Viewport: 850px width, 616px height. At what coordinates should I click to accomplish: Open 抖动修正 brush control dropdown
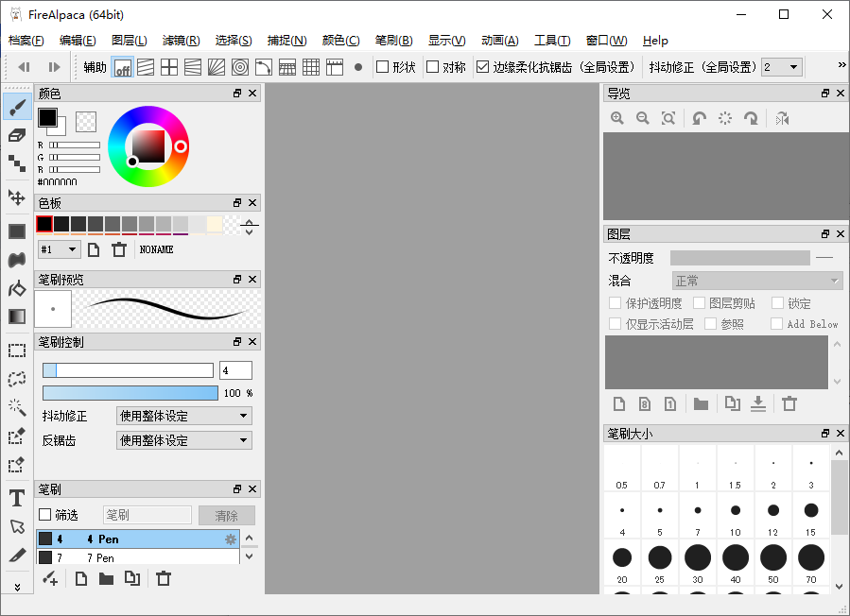(184, 416)
